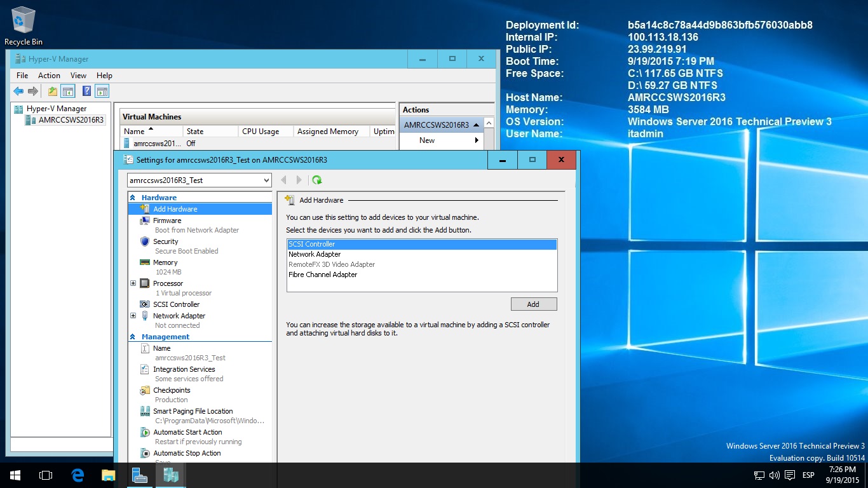Image resolution: width=868 pixels, height=488 pixels.
Task: Select the Firmware settings icon
Action: point(145,220)
